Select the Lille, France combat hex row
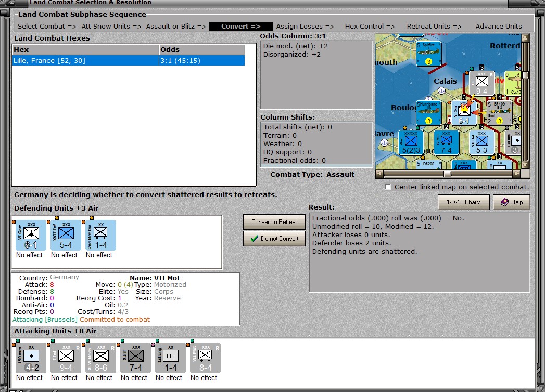Viewport: 545px width, 392px height. click(129, 60)
